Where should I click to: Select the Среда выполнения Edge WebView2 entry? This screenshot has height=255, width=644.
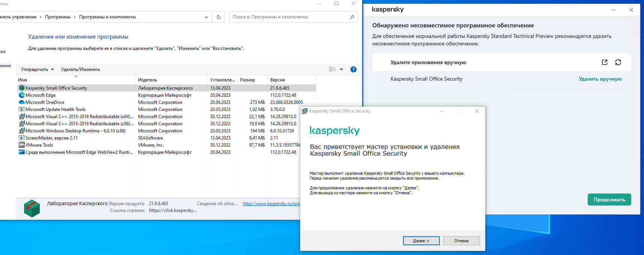tap(79, 152)
